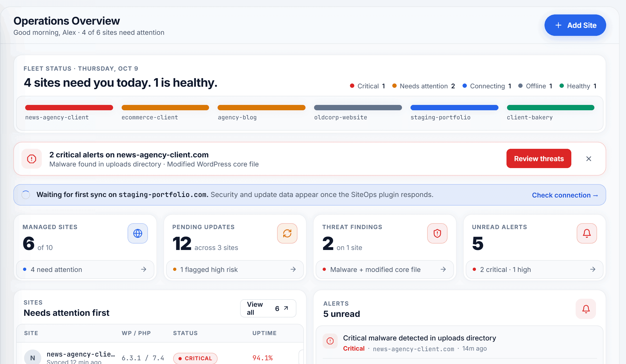The height and width of the screenshot is (364, 626).
Task: Click the alert icon beside Critical malware detected
Action: tap(330, 341)
